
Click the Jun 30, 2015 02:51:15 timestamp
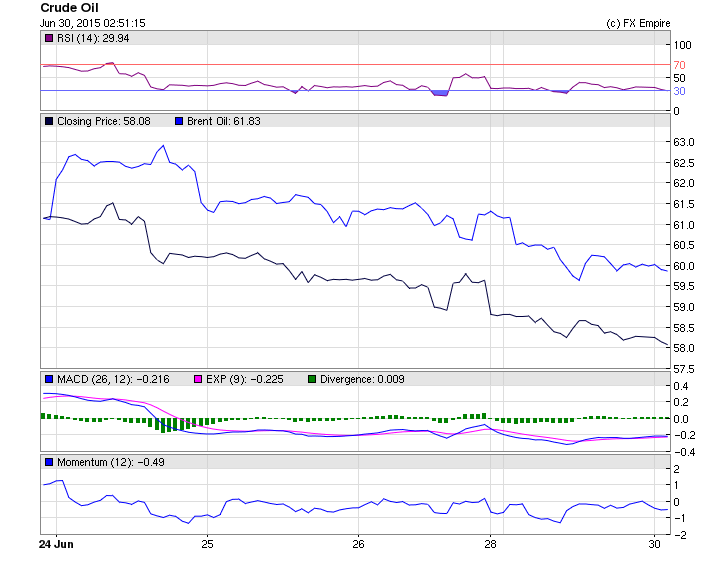[x=93, y=23]
